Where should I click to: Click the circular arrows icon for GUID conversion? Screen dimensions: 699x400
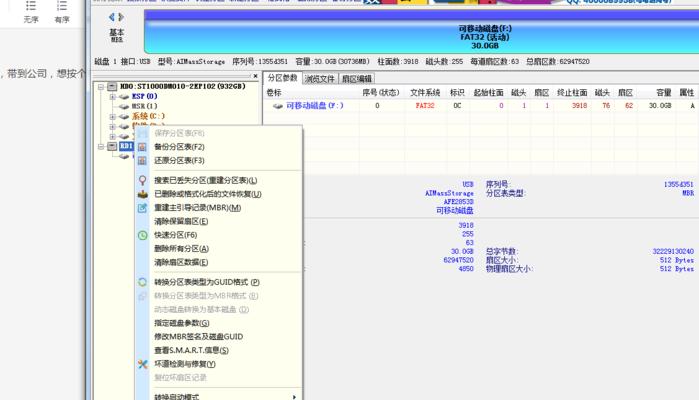[x=142, y=282]
